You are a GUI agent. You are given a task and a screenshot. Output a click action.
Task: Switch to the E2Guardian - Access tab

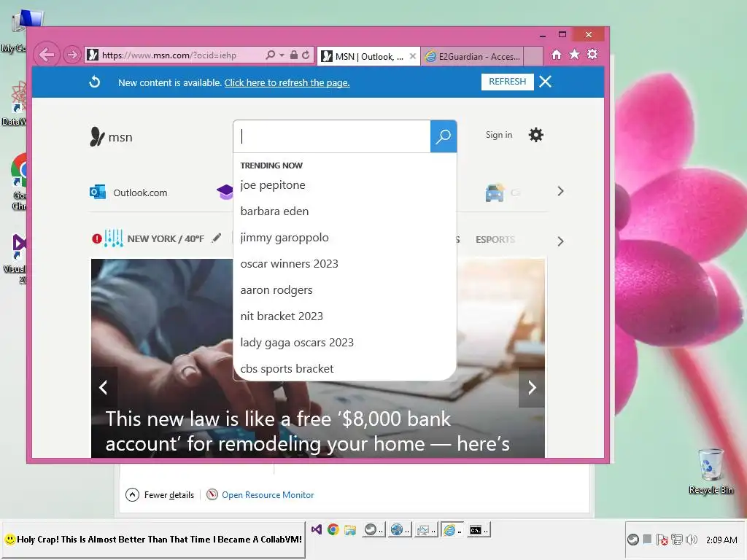coord(472,57)
